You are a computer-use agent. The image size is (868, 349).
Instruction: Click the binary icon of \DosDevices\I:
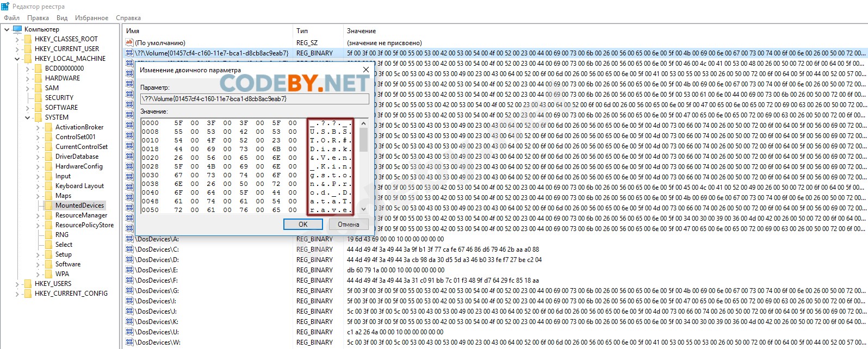coord(129,301)
